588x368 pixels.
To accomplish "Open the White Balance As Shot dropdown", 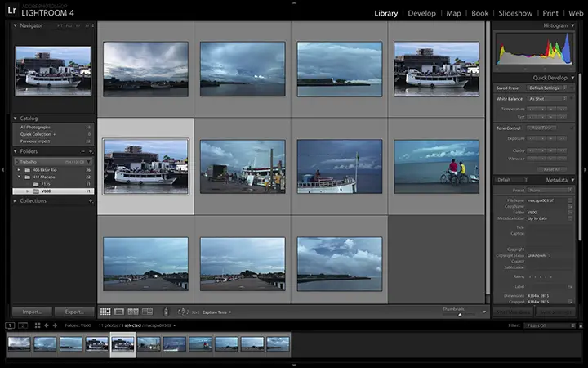I will [x=546, y=99].
